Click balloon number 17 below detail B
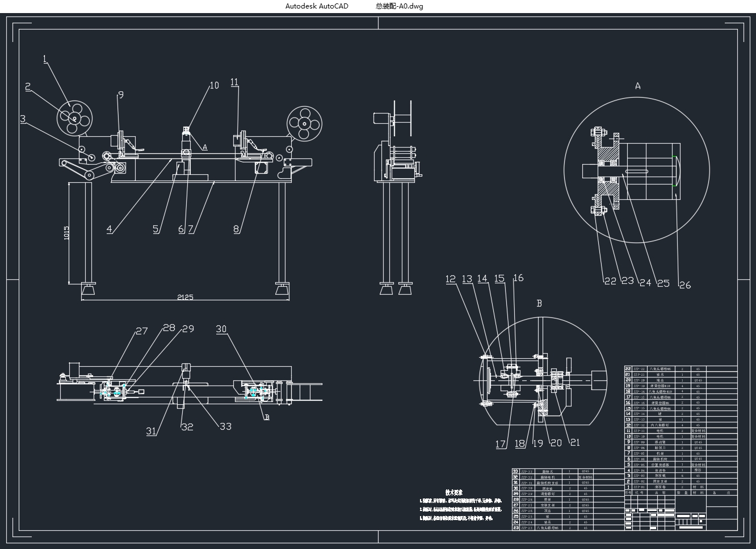Viewport: 756px width, 549px height. point(502,442)
